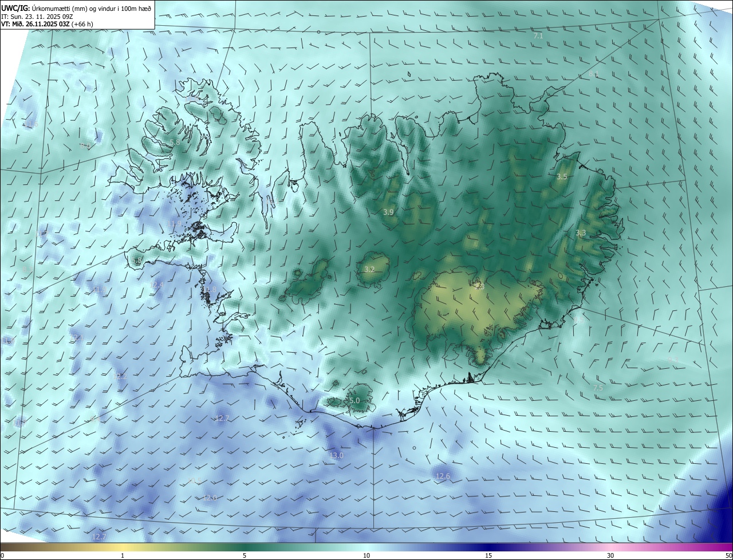Click the '50' tick on the color scale
733x560 pixels.
(x=728, y=555)
